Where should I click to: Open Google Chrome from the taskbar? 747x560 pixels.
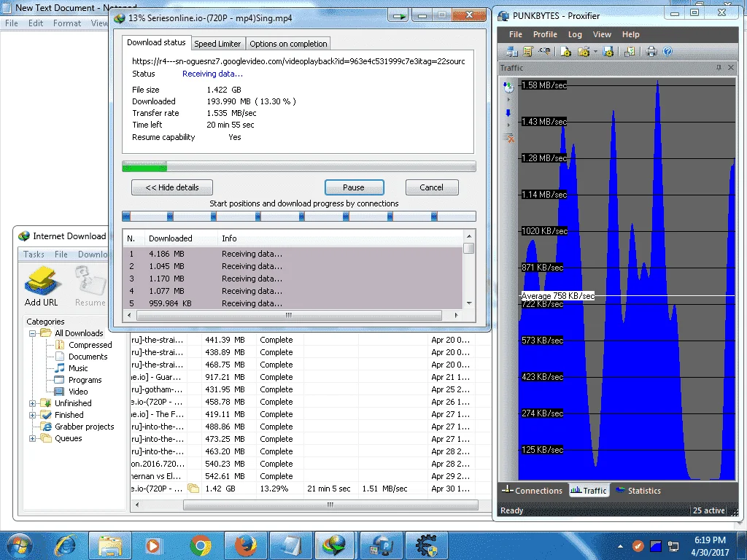coord(201,545)
